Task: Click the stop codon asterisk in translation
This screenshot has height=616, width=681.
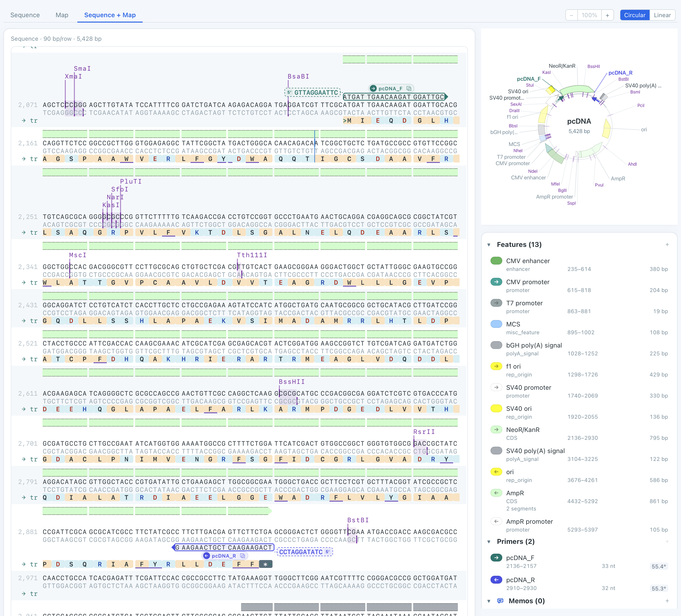Action: click(x=266, y=564)
